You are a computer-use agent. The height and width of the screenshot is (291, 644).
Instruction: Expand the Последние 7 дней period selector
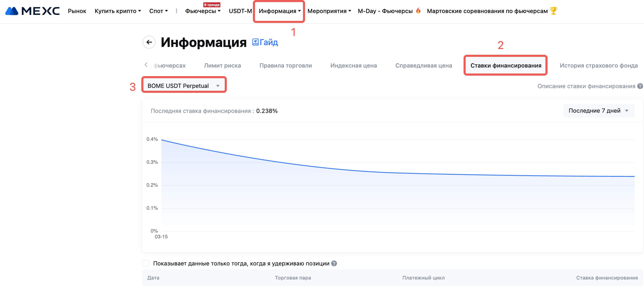click(599, 111)
